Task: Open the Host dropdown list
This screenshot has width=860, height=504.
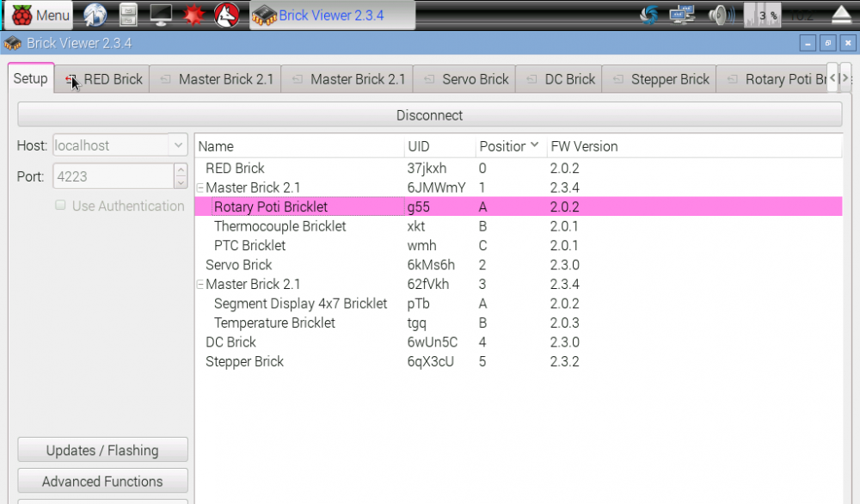Action: coord(179,144)
